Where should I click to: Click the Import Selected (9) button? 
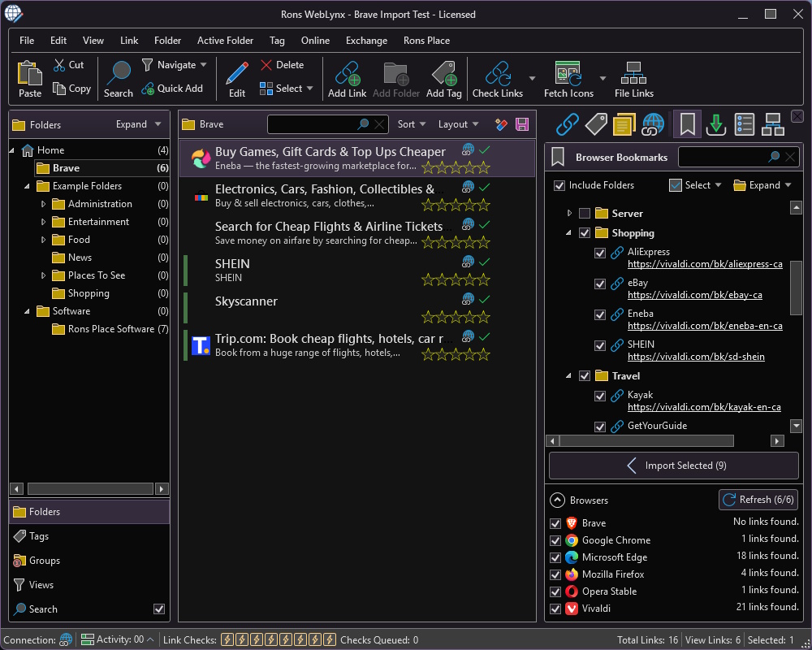[674, 466]
